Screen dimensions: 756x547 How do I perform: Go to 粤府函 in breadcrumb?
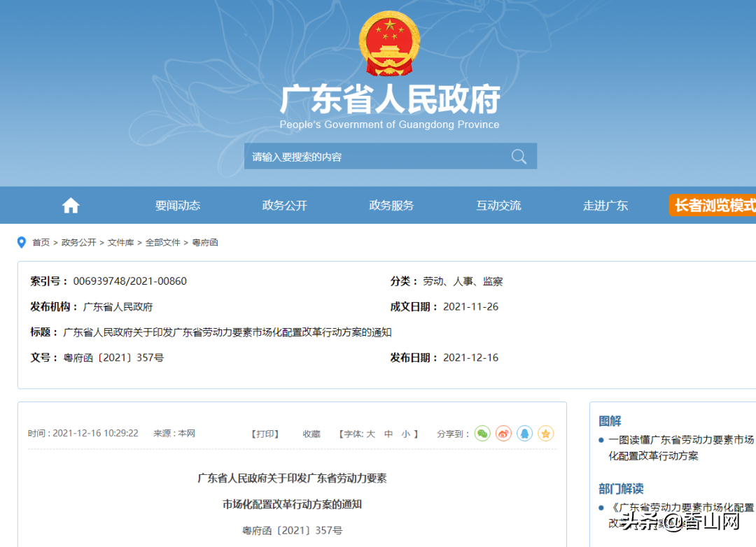tap(205, 243)
